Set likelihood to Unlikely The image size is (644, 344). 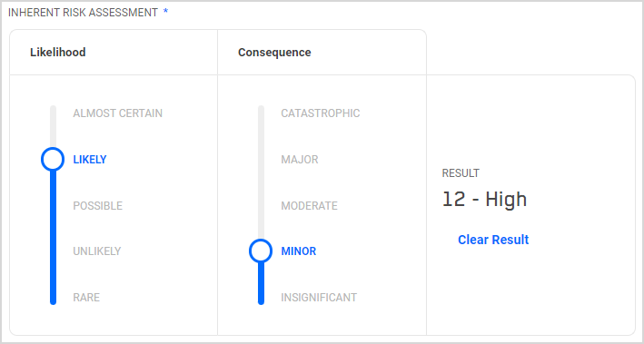(97, 251)
